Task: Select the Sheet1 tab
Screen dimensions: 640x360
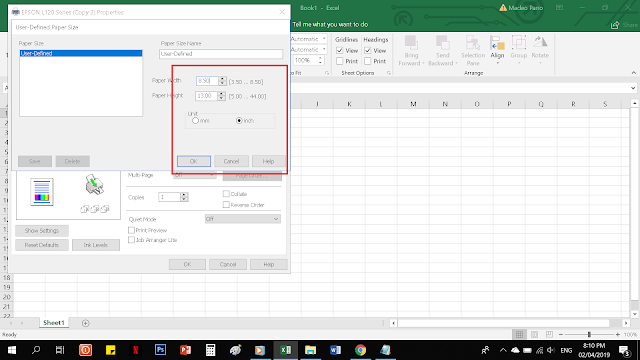Action: (x=54, y=323)
